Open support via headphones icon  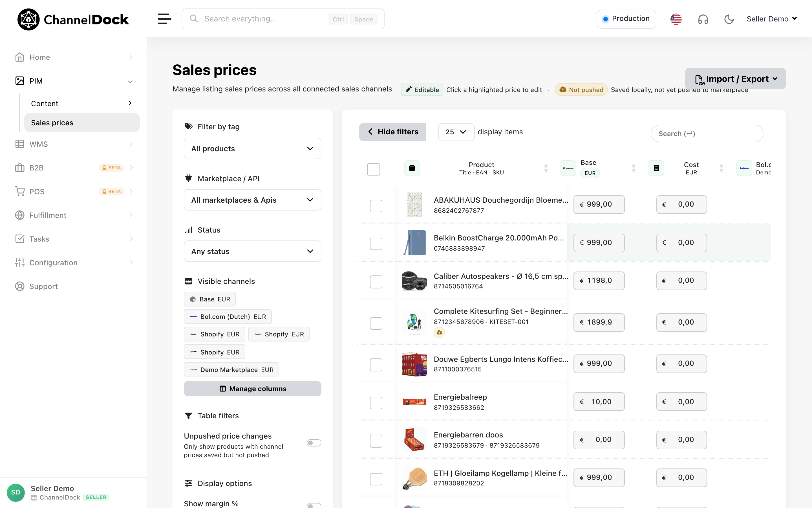click(703, 19)
